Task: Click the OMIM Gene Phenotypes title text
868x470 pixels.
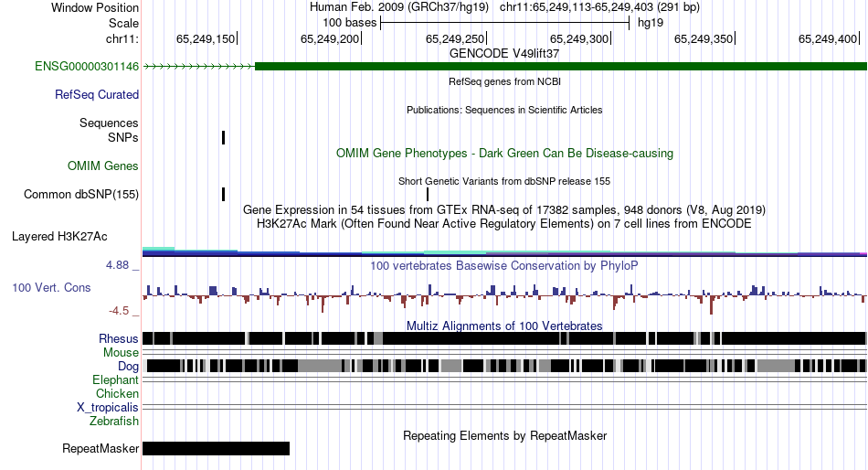Action: 504,153
